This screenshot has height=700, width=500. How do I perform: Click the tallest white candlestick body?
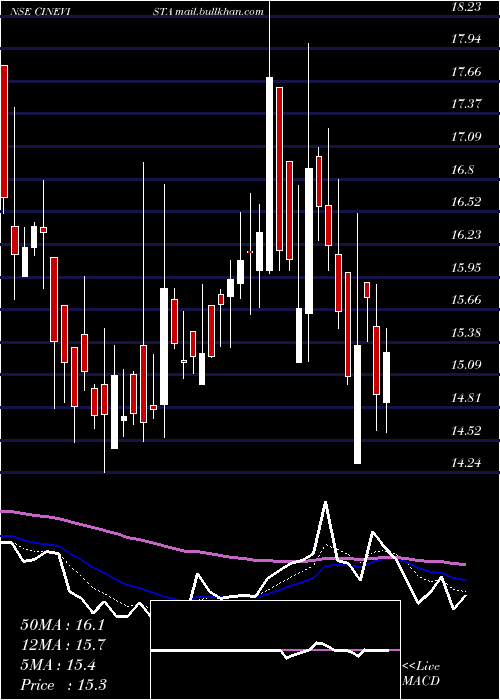pyautogui.click(x=270, y=174)
